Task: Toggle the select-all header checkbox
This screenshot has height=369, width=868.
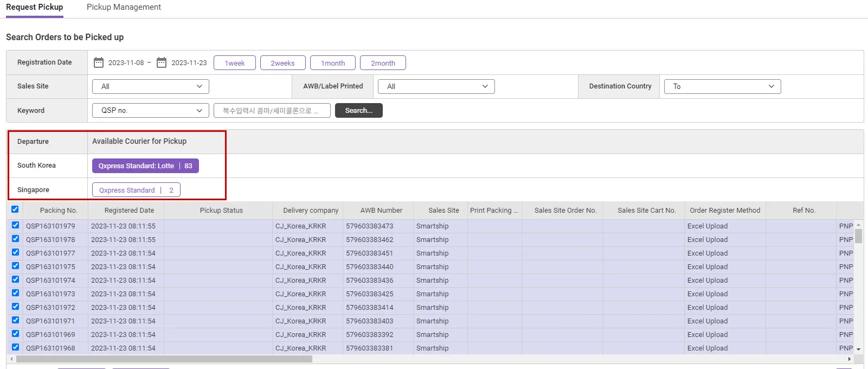Action: coord(15,209)
